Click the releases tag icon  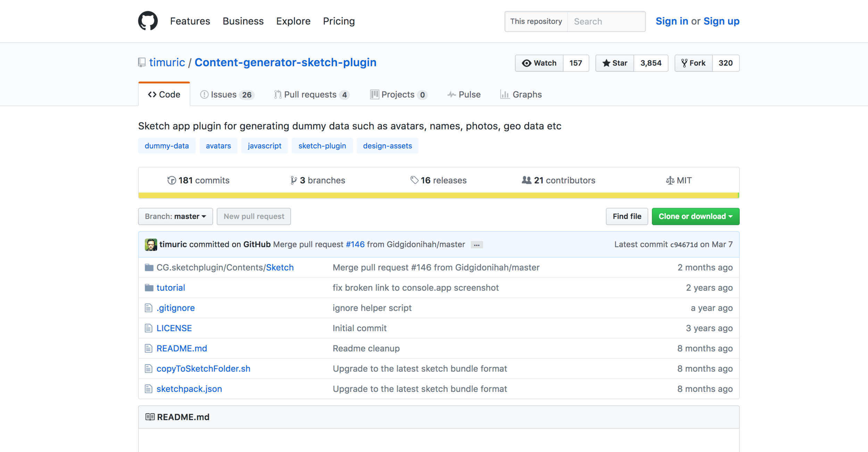(414, 180)
